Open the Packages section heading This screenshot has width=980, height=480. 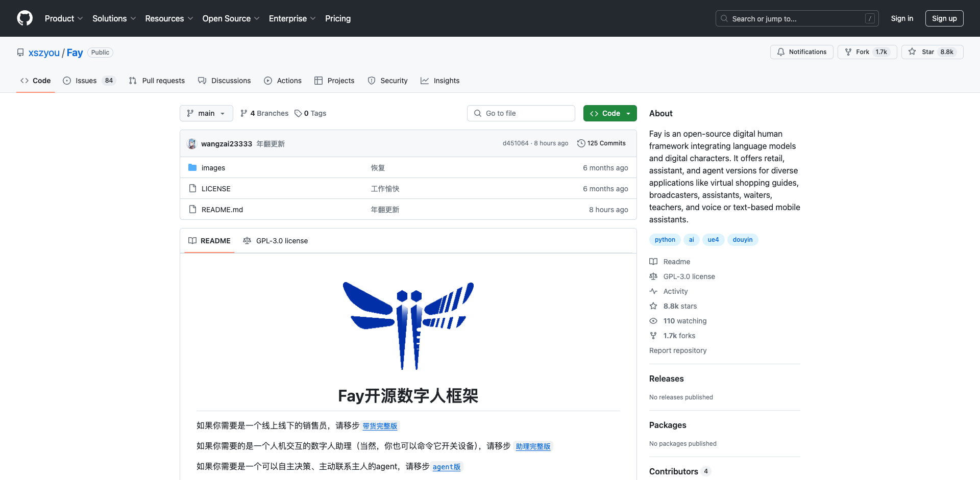click(668, 425)
